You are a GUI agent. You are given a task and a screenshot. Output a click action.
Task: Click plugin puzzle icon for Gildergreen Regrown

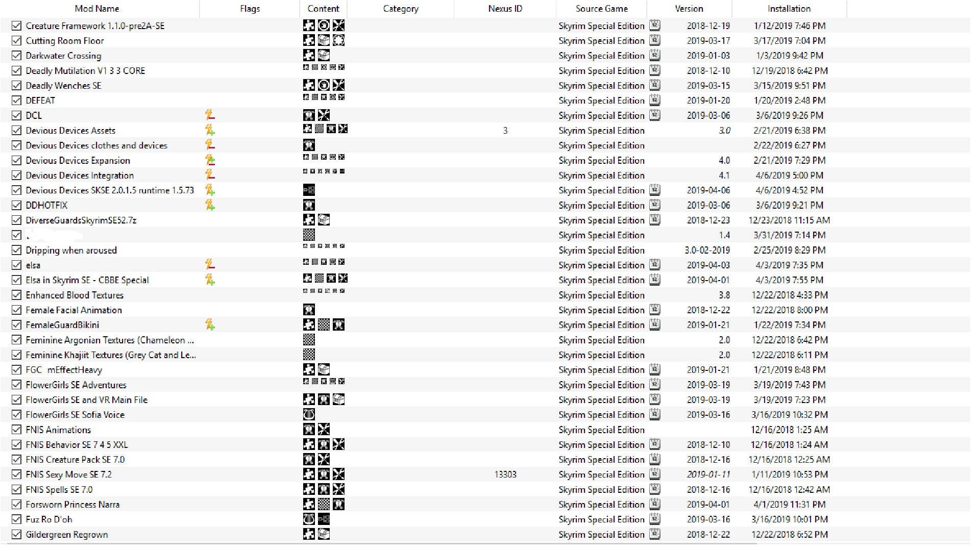pyautogui.click(x=309, y=534)
